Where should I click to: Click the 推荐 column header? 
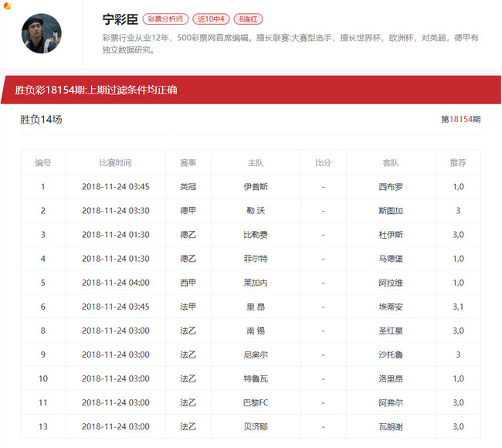tap(458, 163)
